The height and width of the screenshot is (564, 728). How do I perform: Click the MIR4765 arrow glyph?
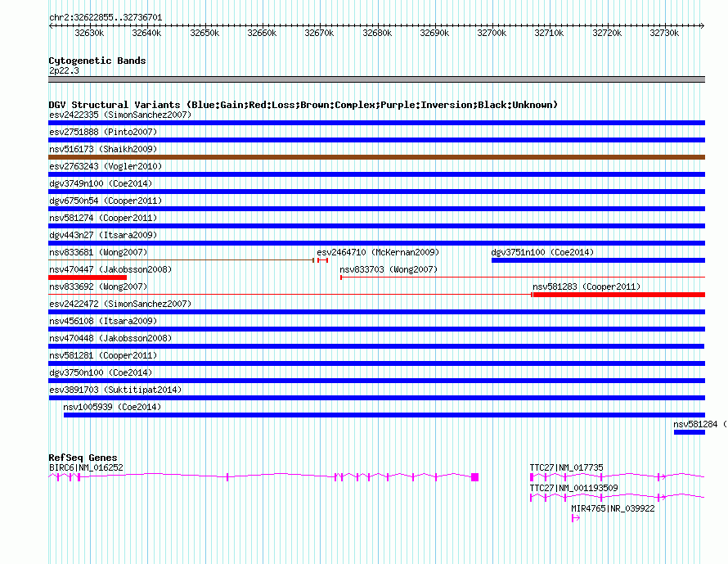click(x=576, y=518)
